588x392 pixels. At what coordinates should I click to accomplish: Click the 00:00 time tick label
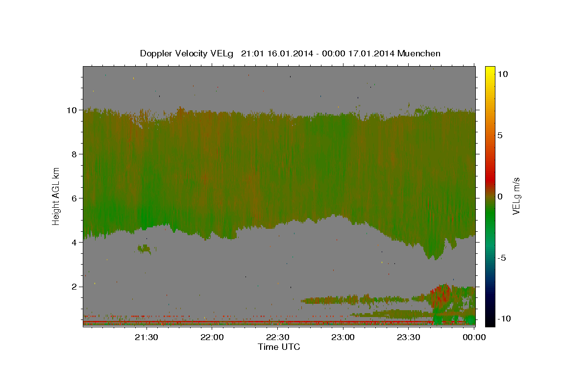pos(474,337)
